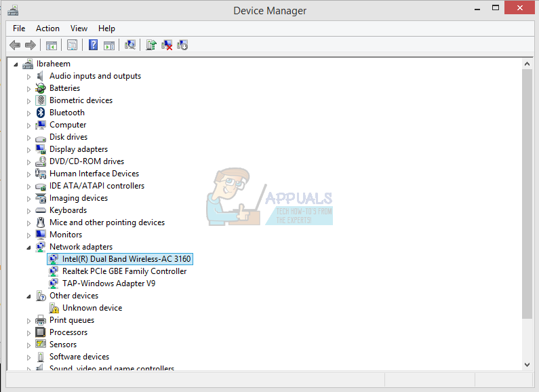Click the Keyboards category icon
The image size is (539, 392).
(41, 210)
